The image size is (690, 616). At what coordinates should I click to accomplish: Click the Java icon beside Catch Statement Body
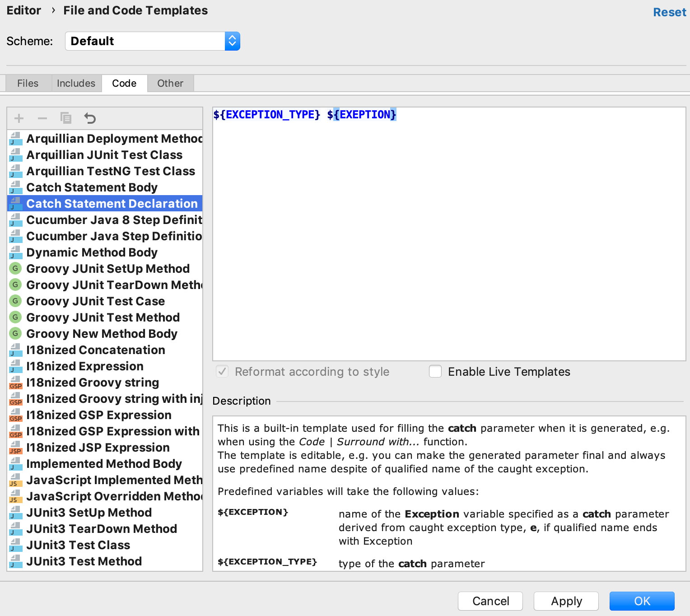(15, 187)
